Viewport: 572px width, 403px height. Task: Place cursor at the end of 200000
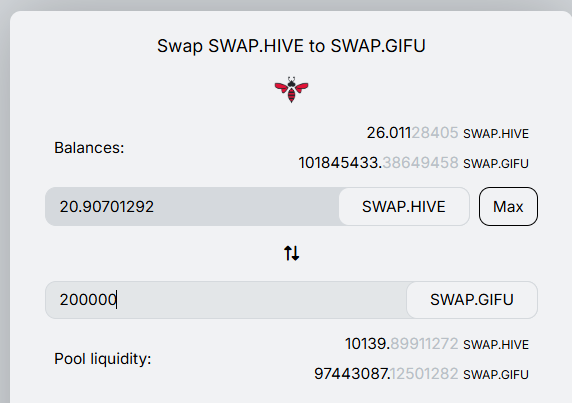coord(116,300)
